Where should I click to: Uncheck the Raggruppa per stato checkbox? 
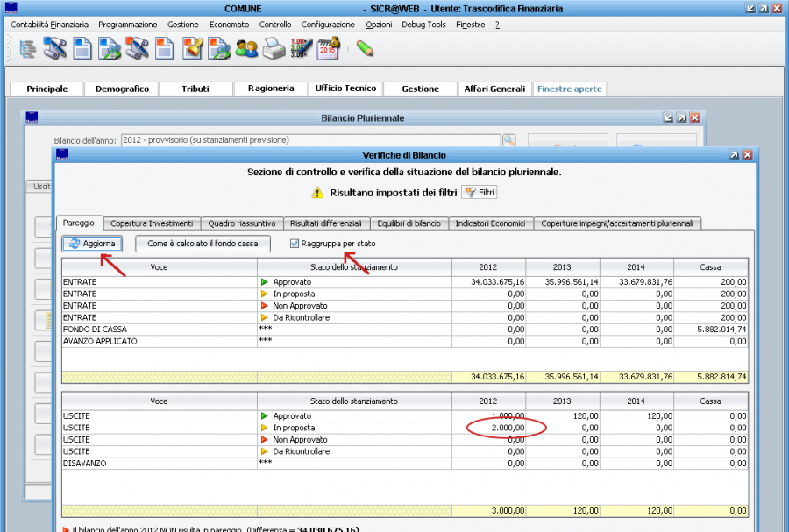295,244
